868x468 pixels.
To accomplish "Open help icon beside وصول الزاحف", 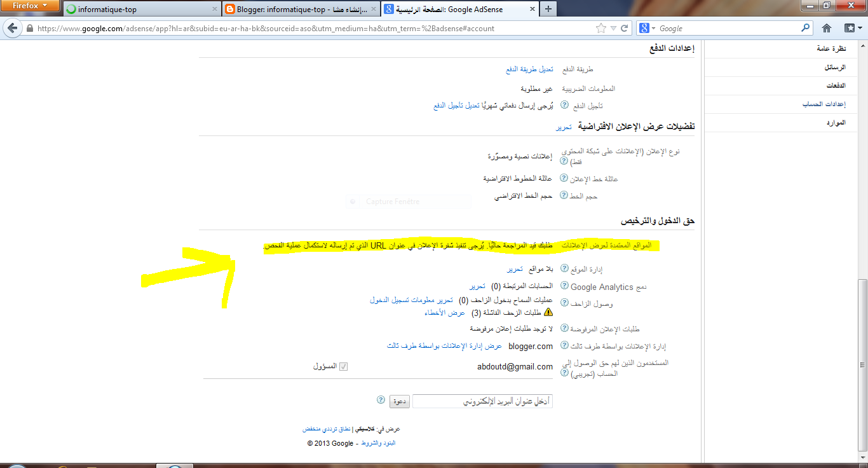I will pyautogui.click(x=564, y=304).
